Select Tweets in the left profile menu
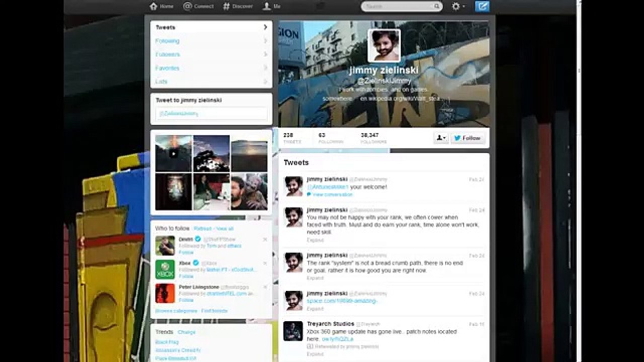The image size is (644, 362). point(211,27)
